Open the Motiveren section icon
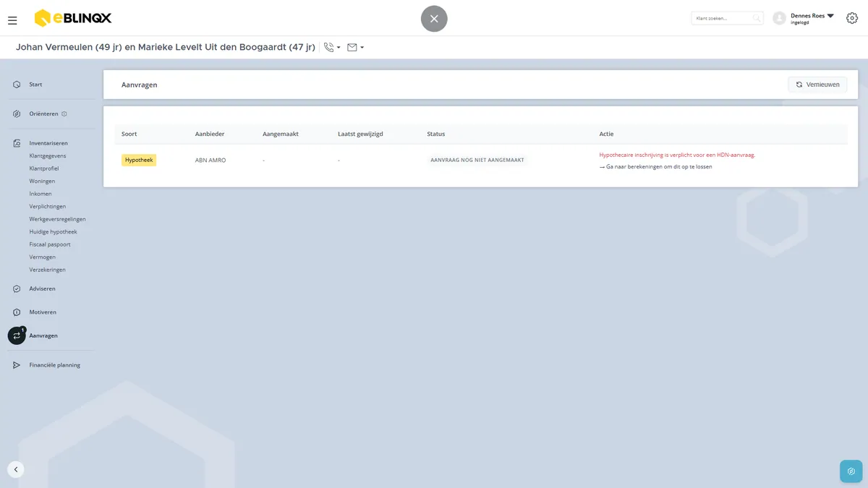This screenshot has width=868, height=488. pyautogui.click(x=17, y=312)
